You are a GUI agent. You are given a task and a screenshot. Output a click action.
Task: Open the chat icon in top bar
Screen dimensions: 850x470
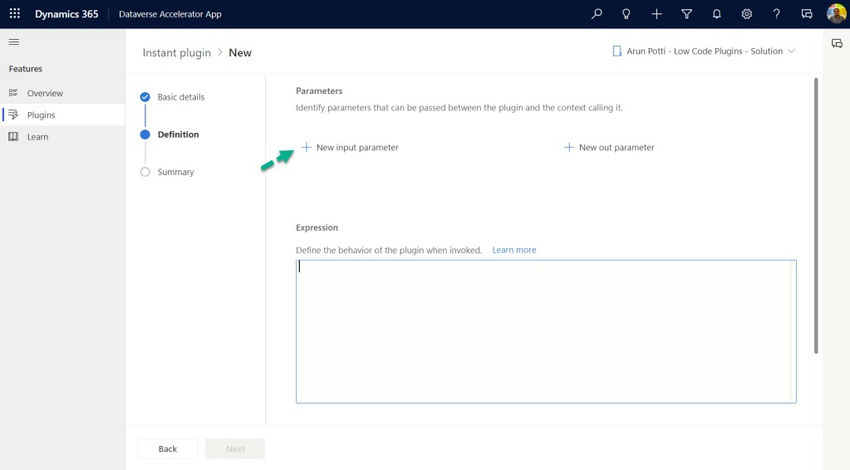click(x=807, y=14)
